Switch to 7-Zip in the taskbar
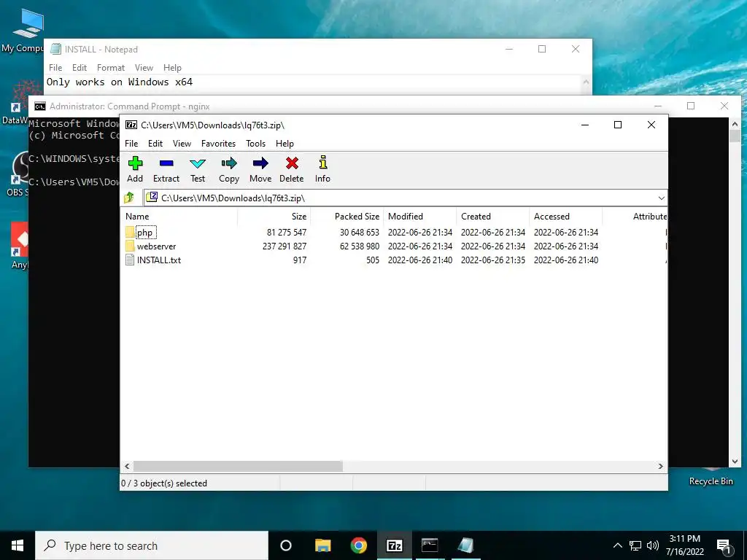747x560 pixels. tap(395, 545)
